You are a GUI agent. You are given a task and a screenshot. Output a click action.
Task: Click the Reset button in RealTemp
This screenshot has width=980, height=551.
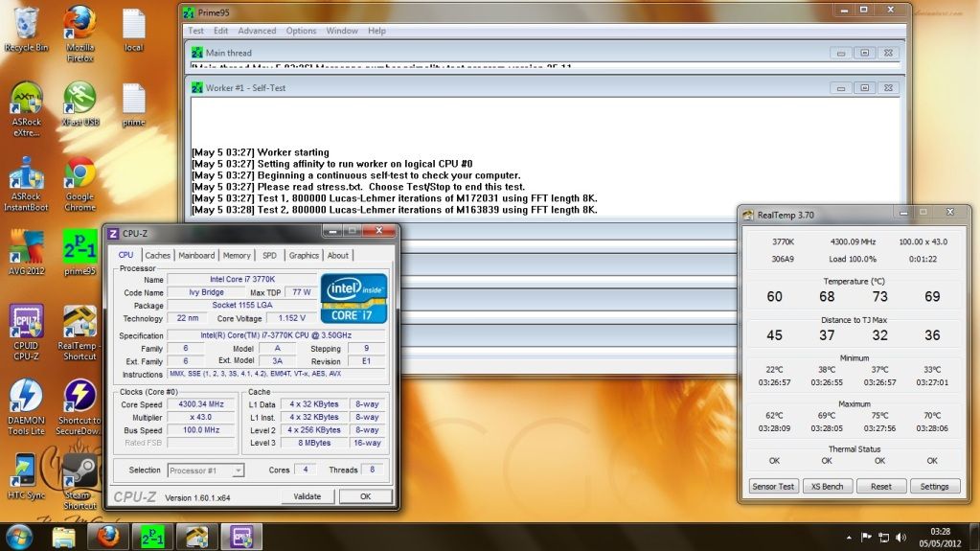coord(880,487)
